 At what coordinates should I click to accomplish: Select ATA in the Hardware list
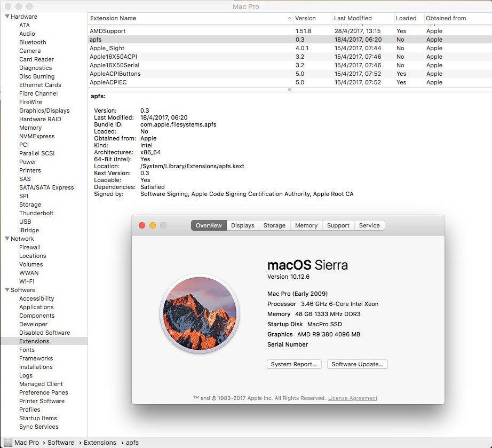pyautogui.click(x=25, y=25)
